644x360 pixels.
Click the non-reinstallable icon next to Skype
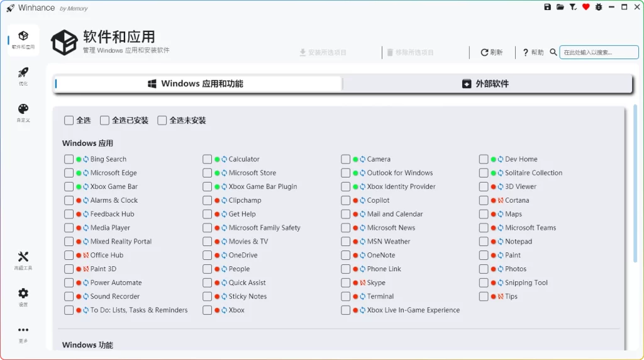click(x=362, y=283)
